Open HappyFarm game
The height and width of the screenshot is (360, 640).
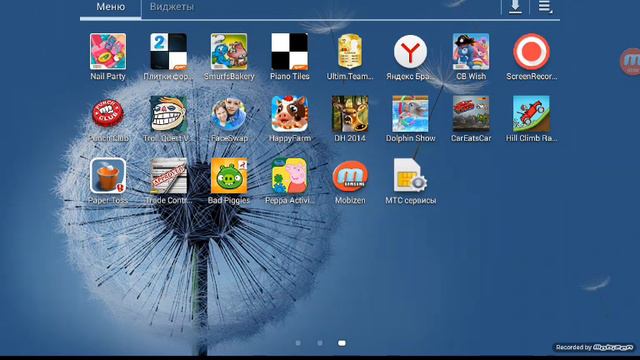pos(289,114)
